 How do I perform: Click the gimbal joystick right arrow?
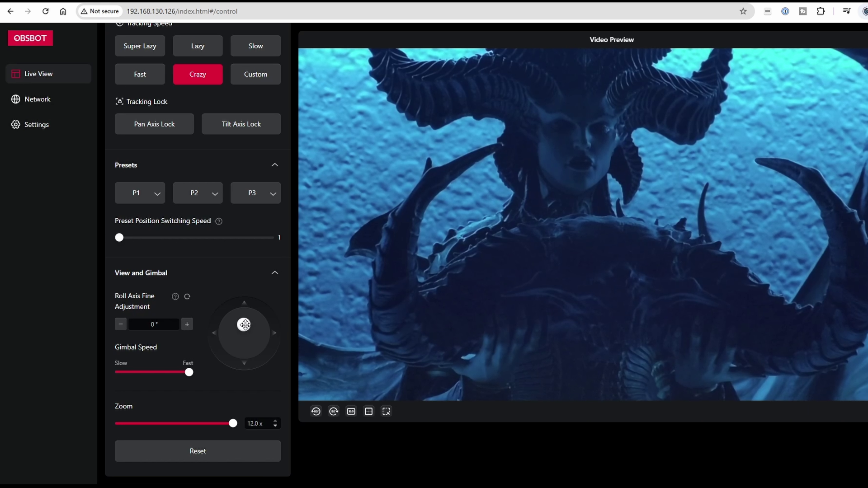(274, 333)
